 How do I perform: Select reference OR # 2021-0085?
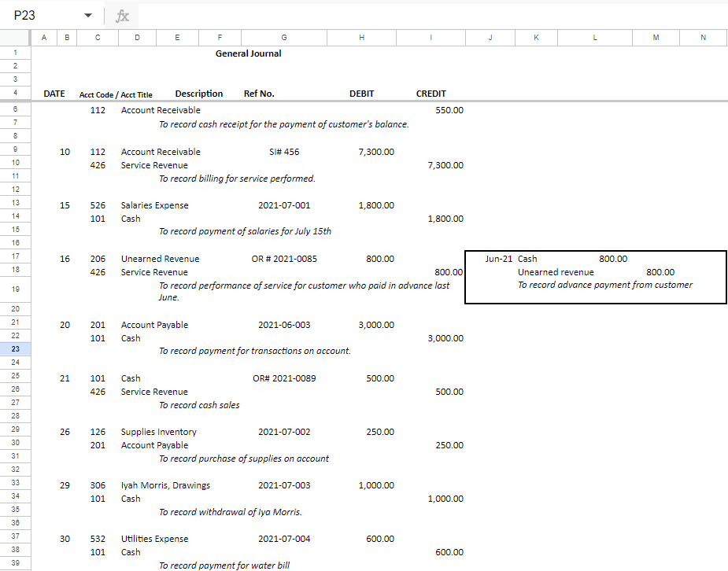[284, 259]
